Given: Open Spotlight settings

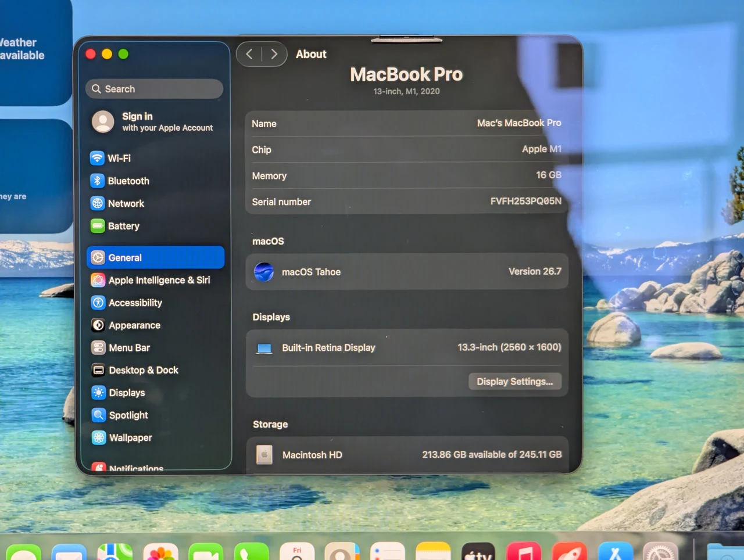Looking at the screenshot, I should click(x=120, y=415).
